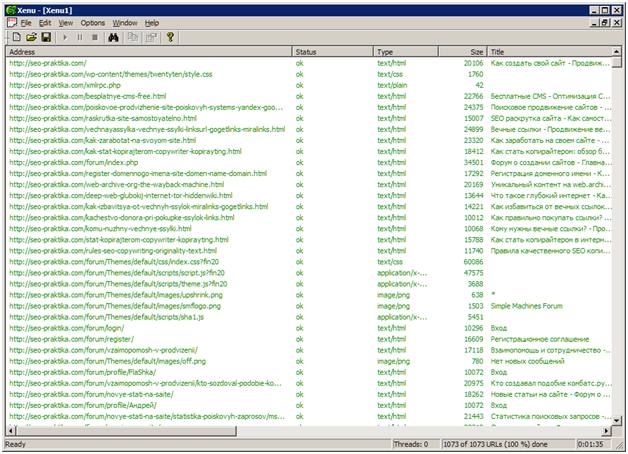
Task: Select the forum css/index.css?fin20 address
Action: [114, 262]
